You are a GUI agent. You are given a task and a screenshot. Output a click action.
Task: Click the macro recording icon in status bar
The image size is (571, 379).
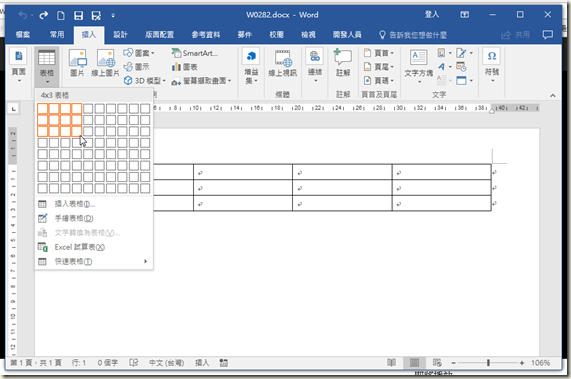click(x=224, y=363)
